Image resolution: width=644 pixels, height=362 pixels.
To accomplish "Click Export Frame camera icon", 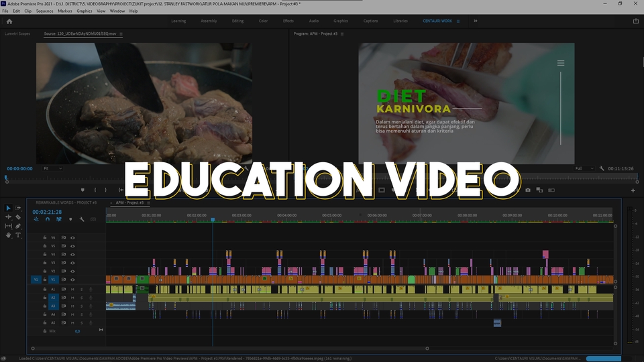I will pyautogui.click(x=528, y=190).
